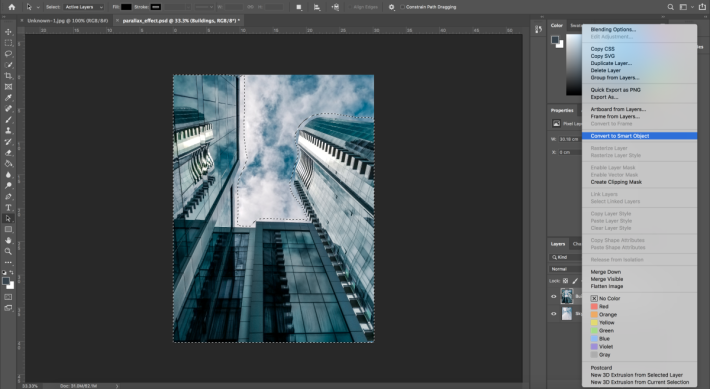Select the Blur tool
The height and width of the screenshot is (389, 710).
coord(8,174)
